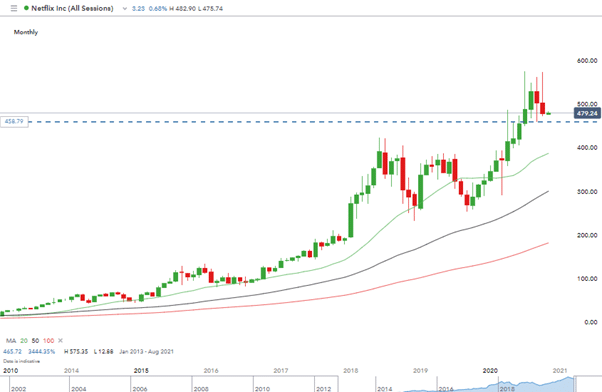Click the 2020 label on time axis
Screen dimensions: 602x392
pos(490,370)
